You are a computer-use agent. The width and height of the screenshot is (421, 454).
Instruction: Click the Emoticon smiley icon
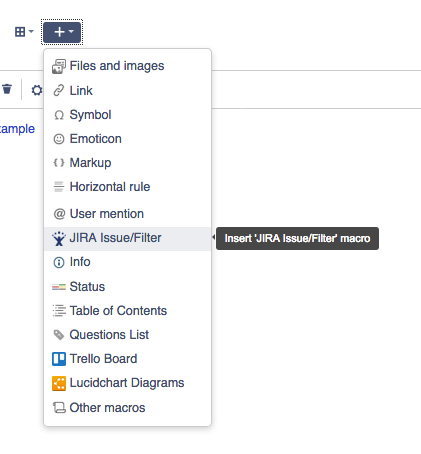pos(59,139)
